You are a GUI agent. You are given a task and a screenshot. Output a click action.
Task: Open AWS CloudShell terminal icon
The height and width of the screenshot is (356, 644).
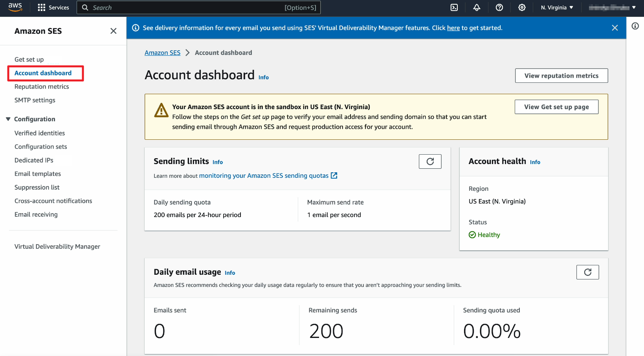coord(454,7)
